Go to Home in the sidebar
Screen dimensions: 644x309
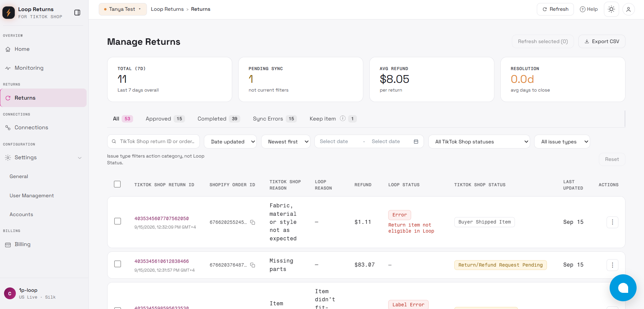click(43, 49)
